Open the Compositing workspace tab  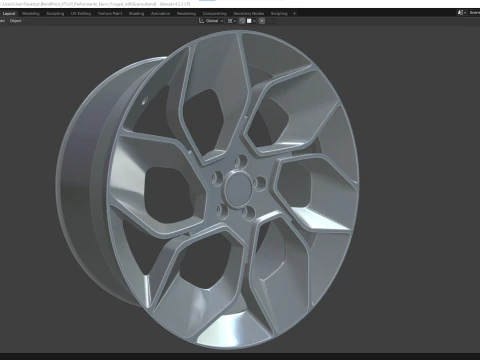(x=215, y=14)
